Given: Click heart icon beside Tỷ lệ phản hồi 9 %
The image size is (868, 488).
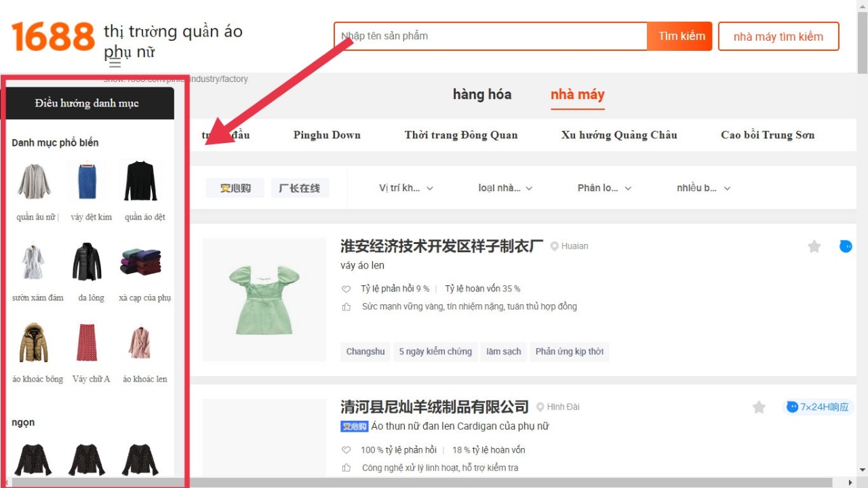Looking at the screenshot, I should click(347, 289).
